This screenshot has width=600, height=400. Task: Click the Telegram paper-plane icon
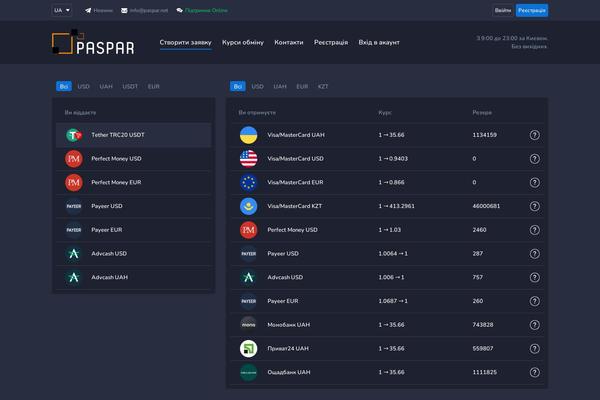click(x=88, y=10)
